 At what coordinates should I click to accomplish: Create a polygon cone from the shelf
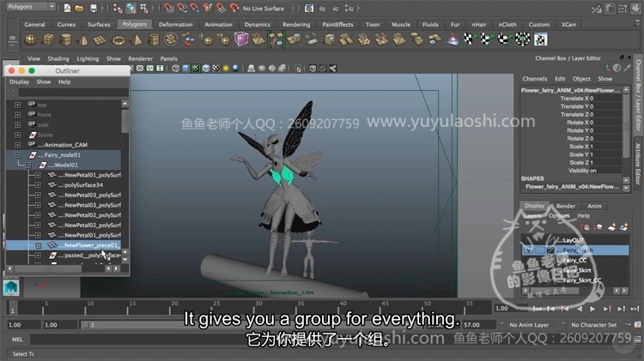[82, 39]
